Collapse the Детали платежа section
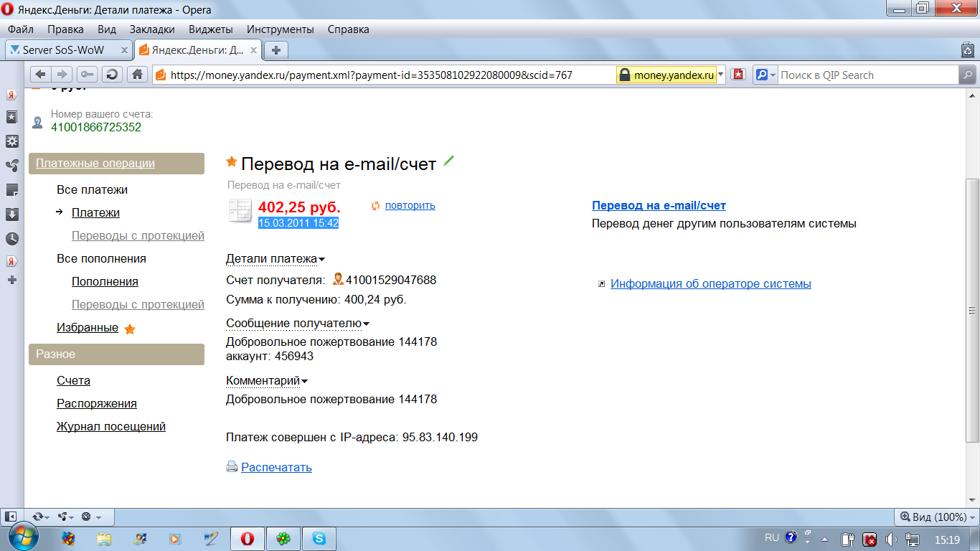 point(275,259)
